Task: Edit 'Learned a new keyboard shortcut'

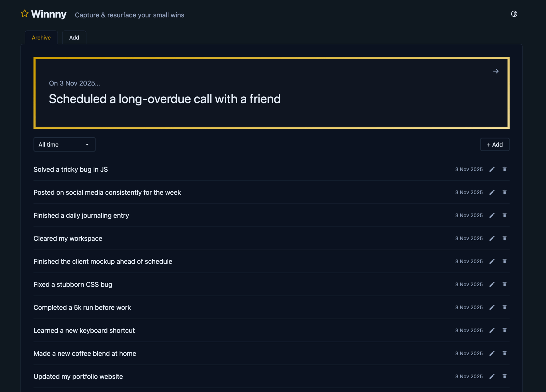Action: click(x=492, y=331)
